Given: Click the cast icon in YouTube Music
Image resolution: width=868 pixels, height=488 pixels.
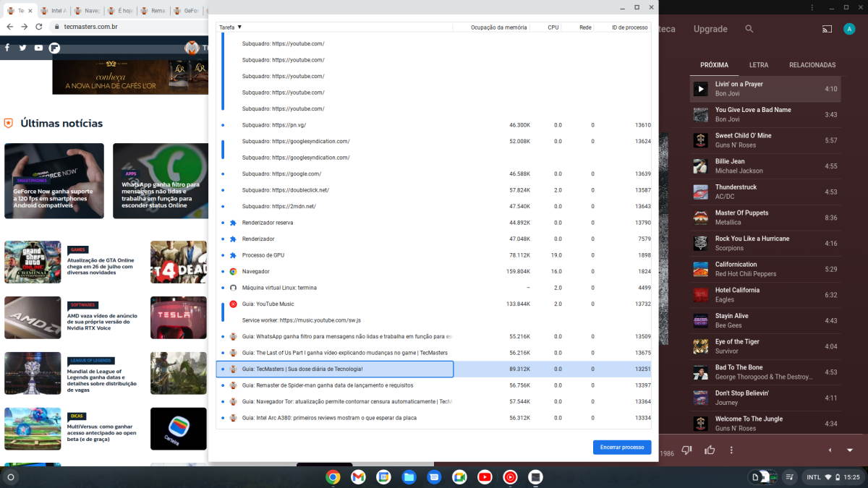Looking at the screenshot, I should [827, 29].
